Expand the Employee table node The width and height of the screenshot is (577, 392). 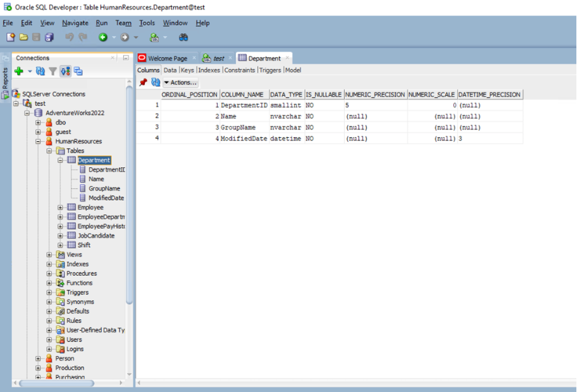[59, 207]
